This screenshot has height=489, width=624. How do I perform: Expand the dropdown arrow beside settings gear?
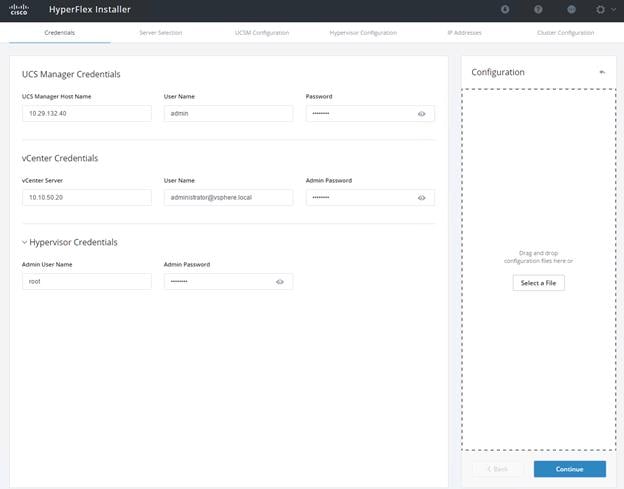point(613,9)
